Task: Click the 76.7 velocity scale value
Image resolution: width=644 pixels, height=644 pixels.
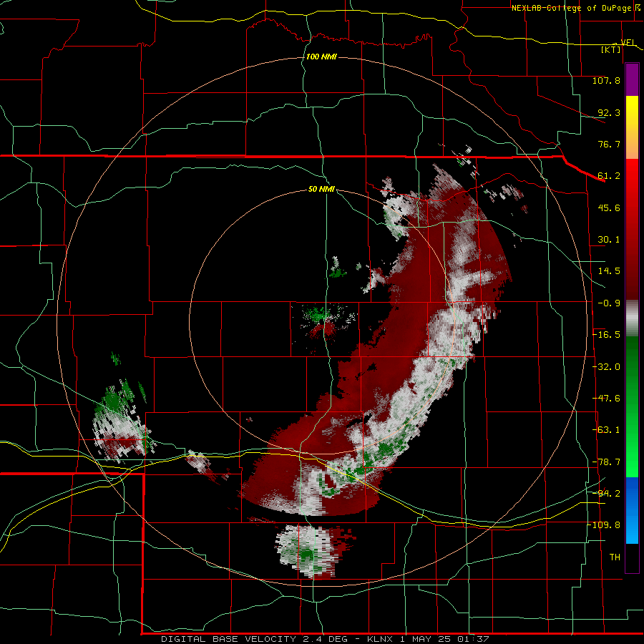Action: tap(609, 144)
